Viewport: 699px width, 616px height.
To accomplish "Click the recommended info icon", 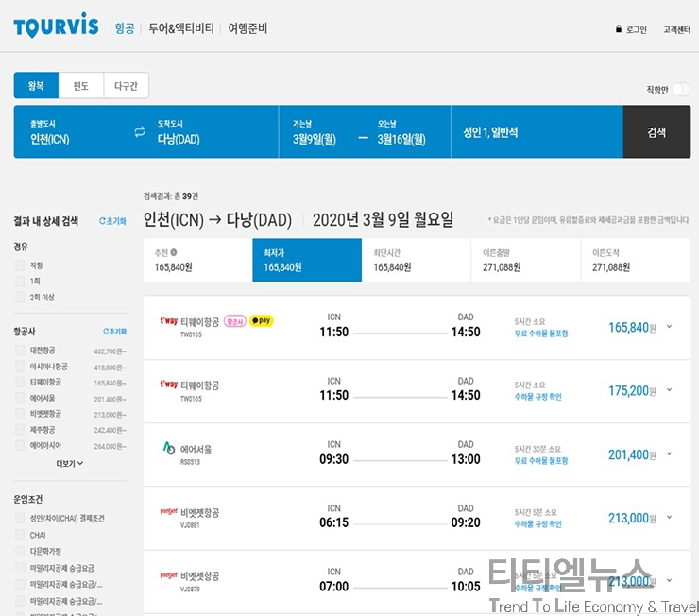I will tap(174, 252).
